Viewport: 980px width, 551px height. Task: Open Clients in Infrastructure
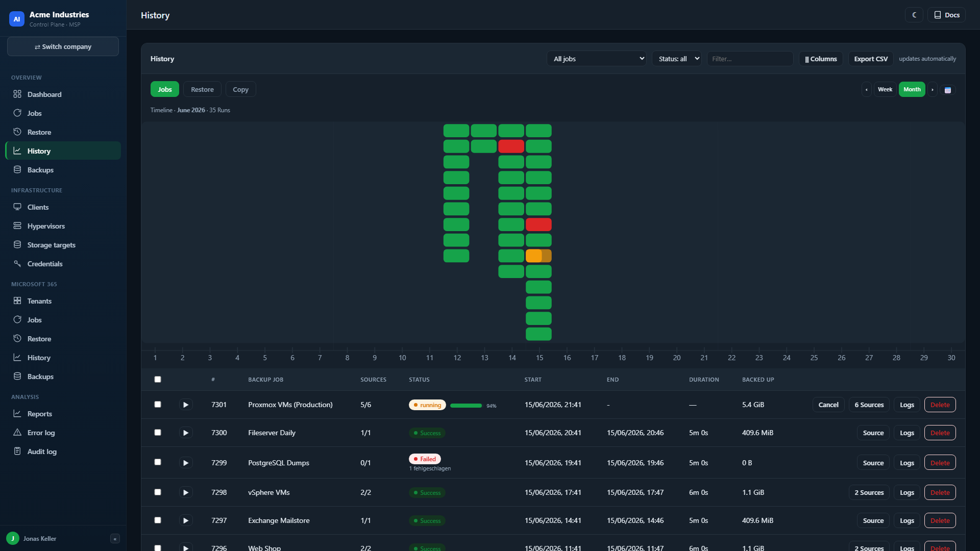coord(63,207)
